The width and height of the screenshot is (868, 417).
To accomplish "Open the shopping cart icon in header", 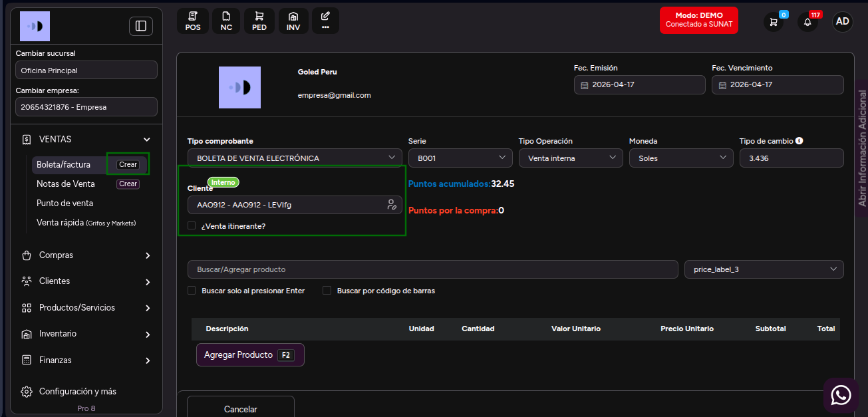I will pos(774,21).
